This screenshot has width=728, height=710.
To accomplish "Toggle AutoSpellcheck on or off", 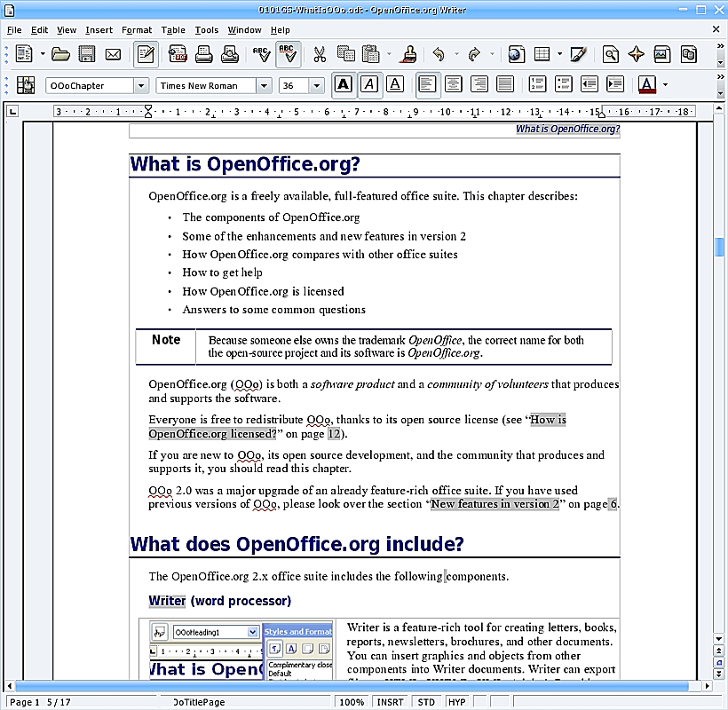I will (x=286, y=54).
